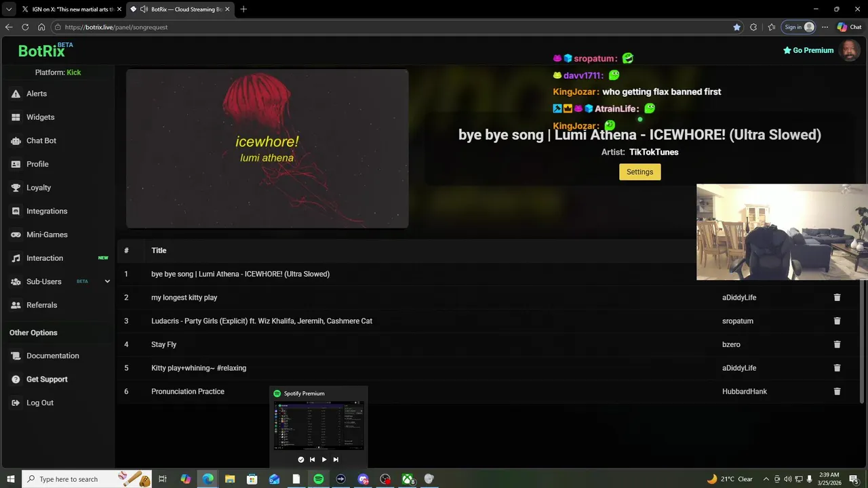Delete the Ludacris Party Girls song
The width and height of the screenshot is (868, 488).
click(837, 321)
